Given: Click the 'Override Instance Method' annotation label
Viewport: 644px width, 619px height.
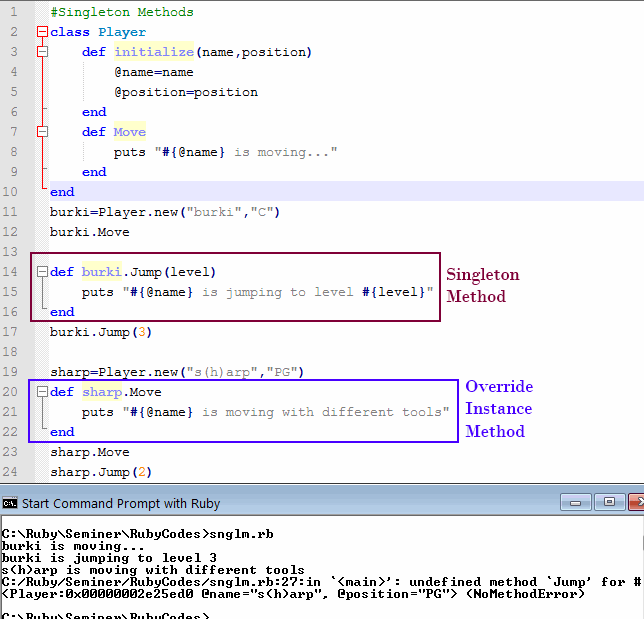Looking at the screenshot, I should pos(498,409).
